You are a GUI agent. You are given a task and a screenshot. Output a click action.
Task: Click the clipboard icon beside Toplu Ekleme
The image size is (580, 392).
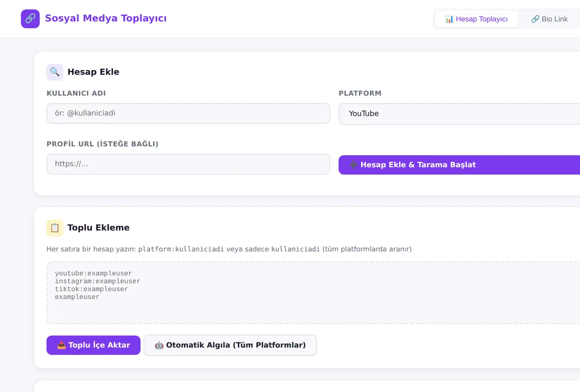coord(55,228)
